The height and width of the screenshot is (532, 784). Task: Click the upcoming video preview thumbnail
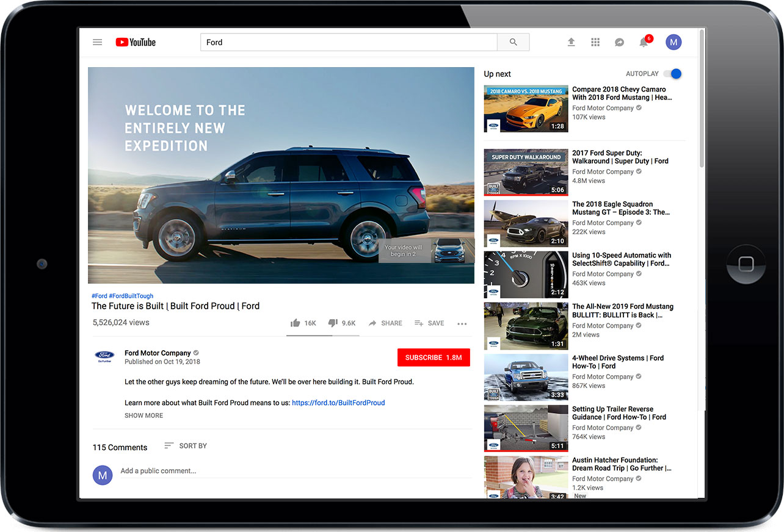453,251
